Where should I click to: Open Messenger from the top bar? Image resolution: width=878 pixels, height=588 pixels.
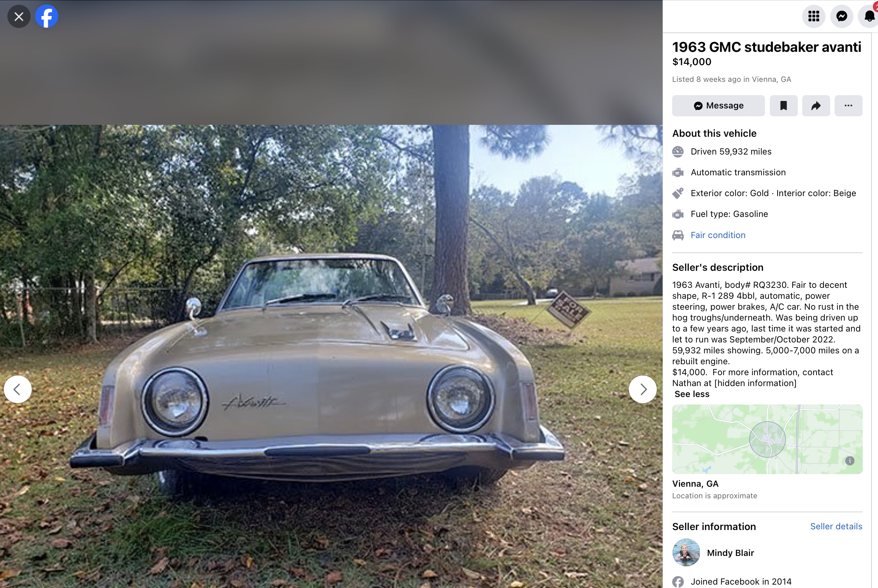pyautogui.click(x=841, y=16)
